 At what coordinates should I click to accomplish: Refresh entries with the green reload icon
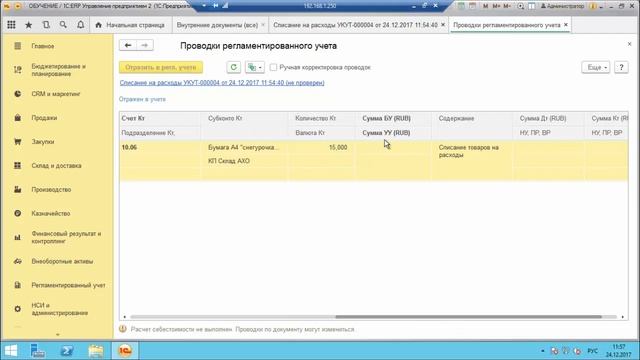point(233,67)
